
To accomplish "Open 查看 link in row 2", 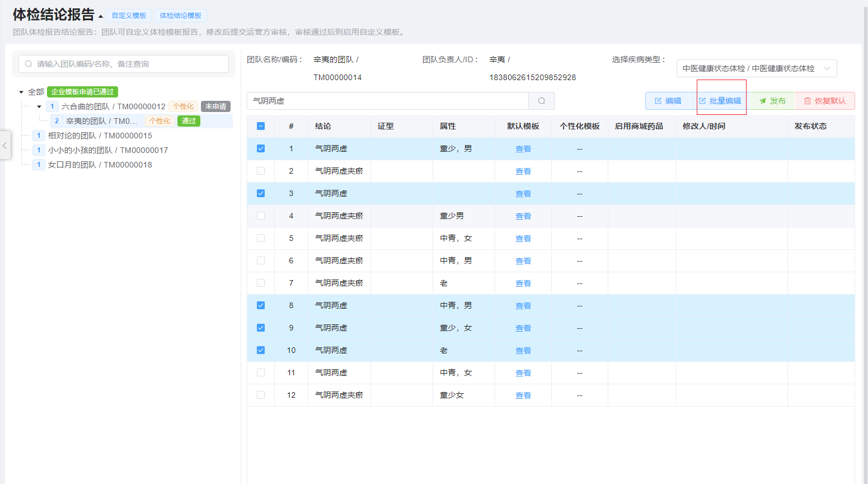I will click(523, 171).
